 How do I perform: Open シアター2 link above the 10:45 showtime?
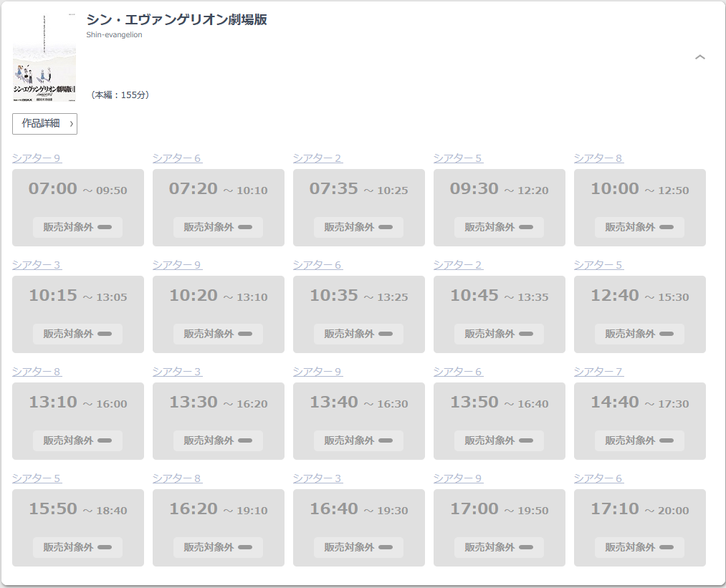click(458, 265)
